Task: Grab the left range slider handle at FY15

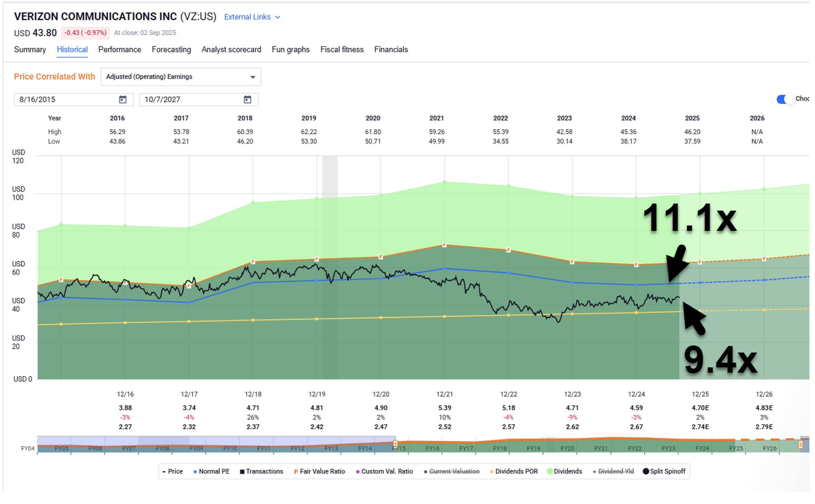Action: coord(395,444)
